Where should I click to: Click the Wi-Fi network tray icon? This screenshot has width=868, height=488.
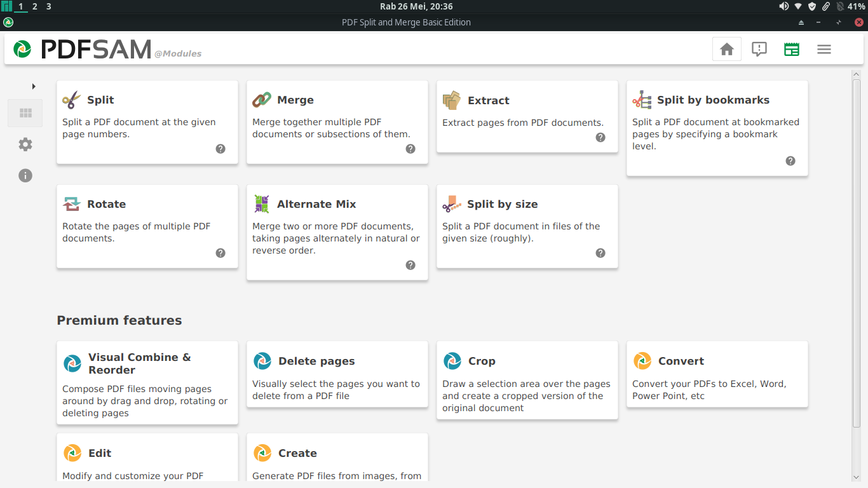[x=798, y=6]
